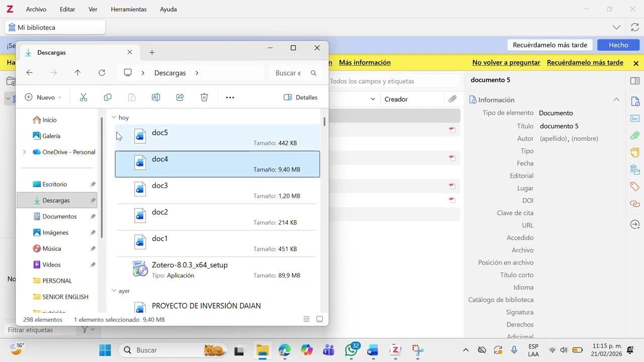Viewport: 644px width, 362px height.
Task: Close the Descargas Explorer tab
Action: (x=130, y=52)
